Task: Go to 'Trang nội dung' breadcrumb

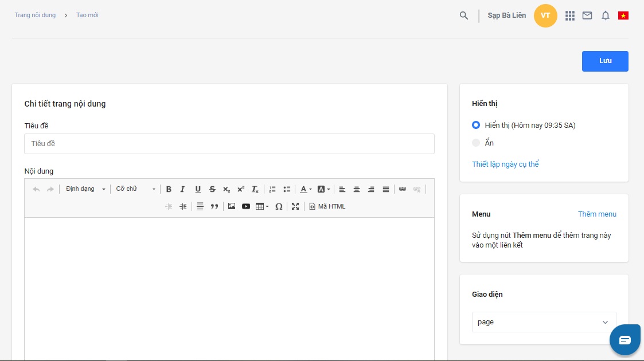Action: 35,15
